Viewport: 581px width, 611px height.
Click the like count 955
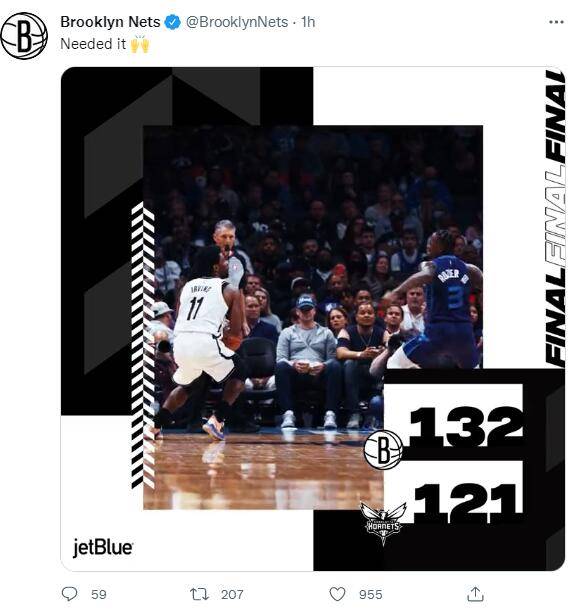point(371,594)
